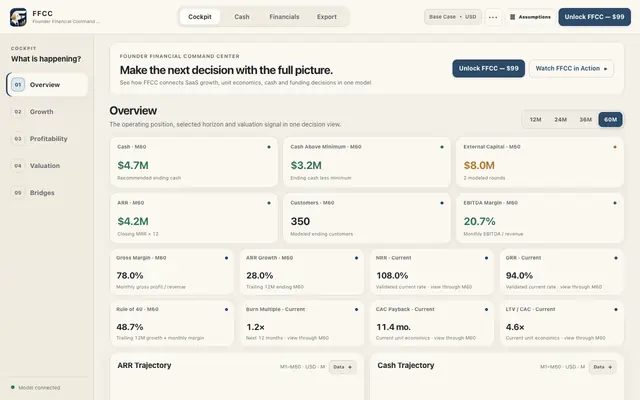Click the $8.0M External Capital value
The height and width of the screenshot is (400, 640).
pyautogui.click(x=479, y=165)
